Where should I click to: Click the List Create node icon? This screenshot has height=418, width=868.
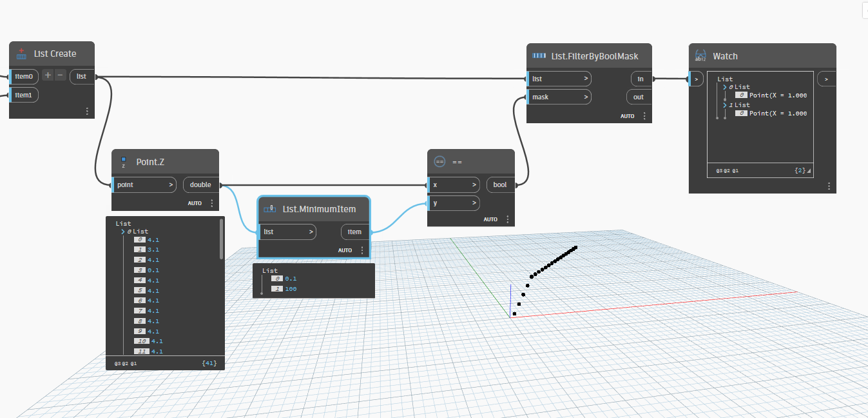point(19,54)
